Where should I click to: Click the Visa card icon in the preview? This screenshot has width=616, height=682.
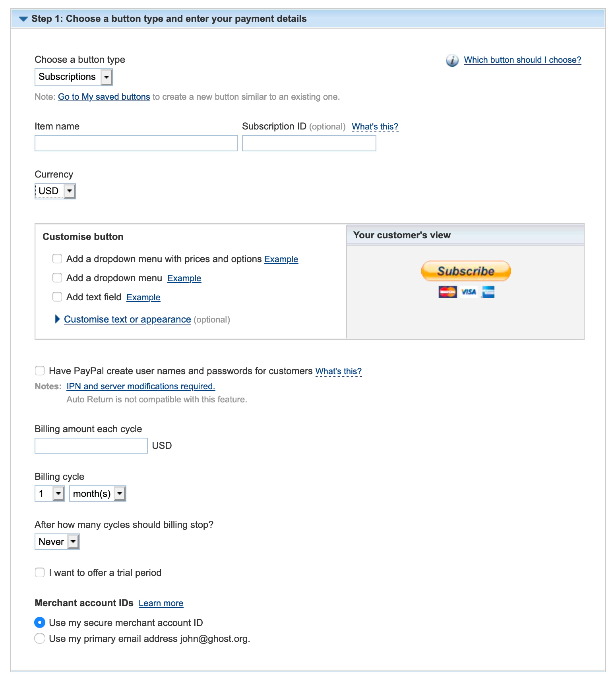point(468,292)
